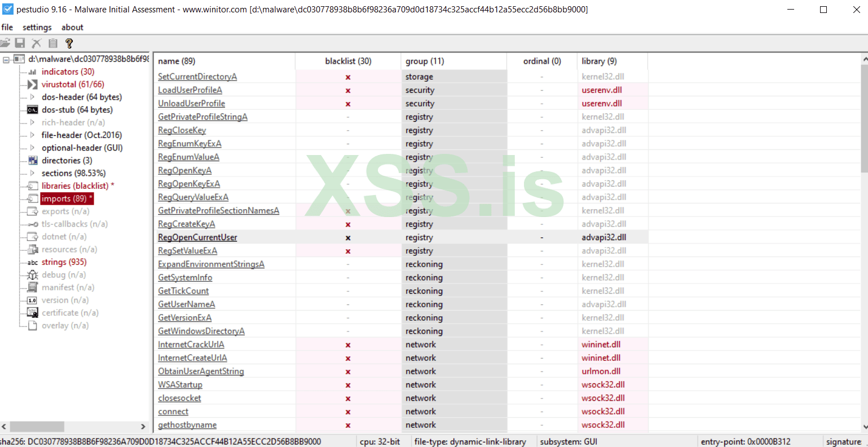
Task: Select virustotal (61/66) in the tree
Action: pyautogui.click(x=73, y=85)
